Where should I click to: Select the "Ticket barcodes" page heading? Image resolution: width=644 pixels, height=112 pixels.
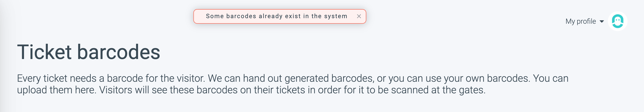88,52
